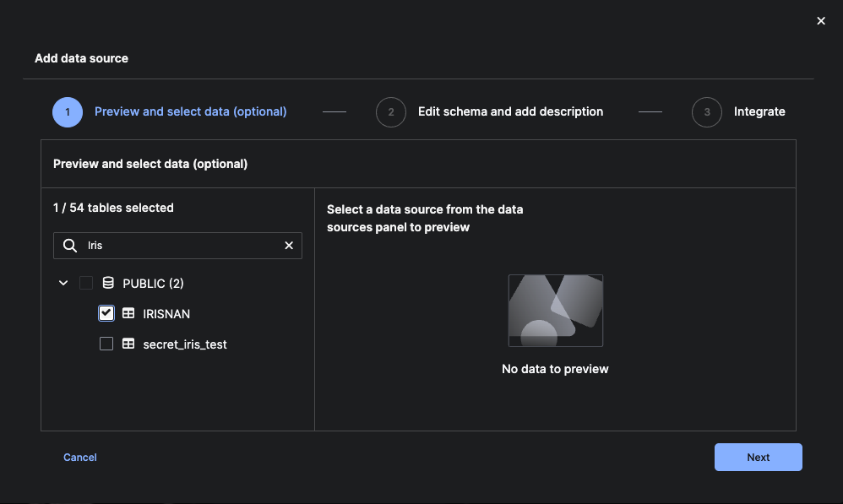843x504 pixels.
Task: Close the Add data source dialog
Action: (821, 21)
